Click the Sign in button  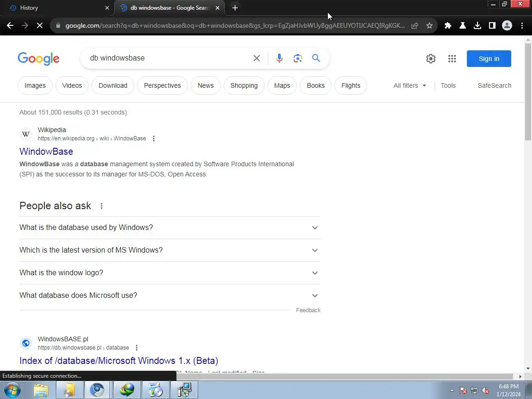click(x=489, y=59)
